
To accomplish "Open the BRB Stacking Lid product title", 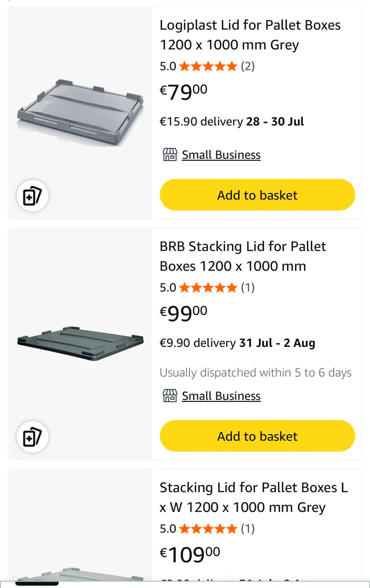I will (243, 256).
